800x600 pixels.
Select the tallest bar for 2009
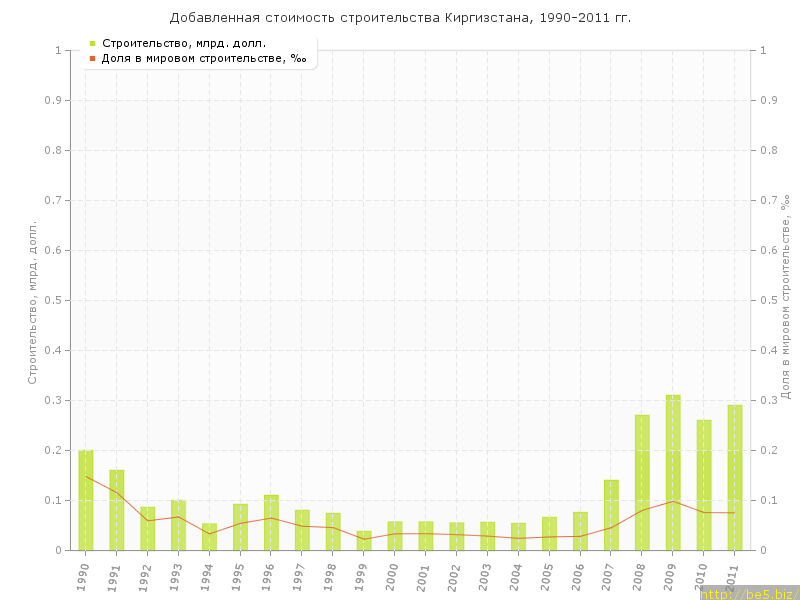click(673, 472)
